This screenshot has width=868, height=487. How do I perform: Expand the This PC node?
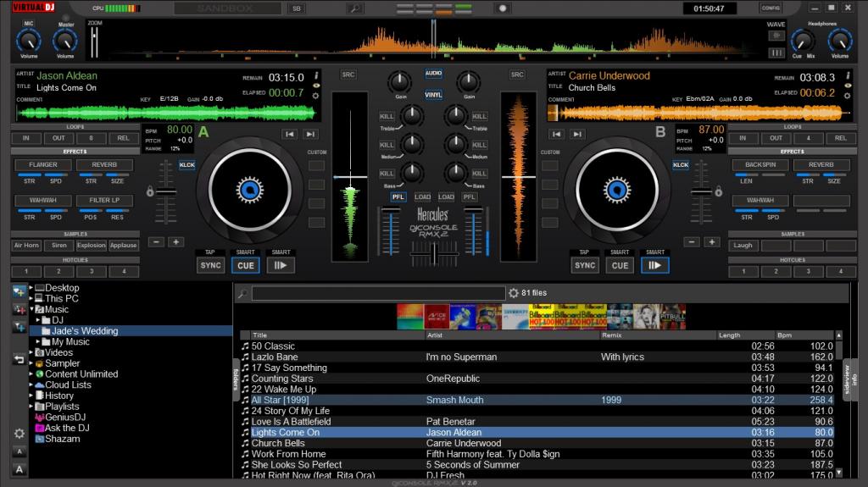pyautogui.click(x=31, y=298)
